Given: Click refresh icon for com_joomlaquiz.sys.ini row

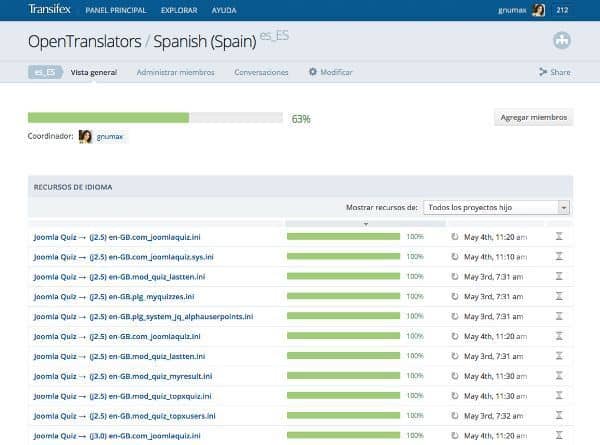Looking at the screenshot, I should point(455,257).
